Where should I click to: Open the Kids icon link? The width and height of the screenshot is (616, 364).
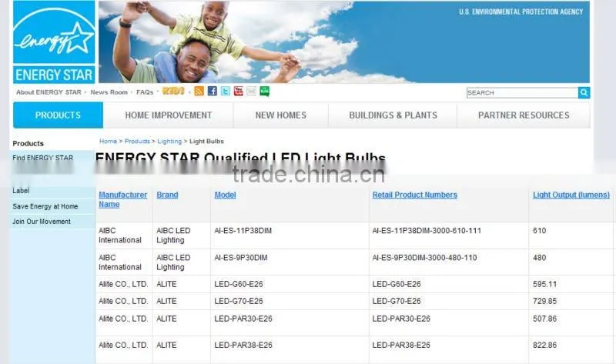pyautogui.click(x=173, y=91)
